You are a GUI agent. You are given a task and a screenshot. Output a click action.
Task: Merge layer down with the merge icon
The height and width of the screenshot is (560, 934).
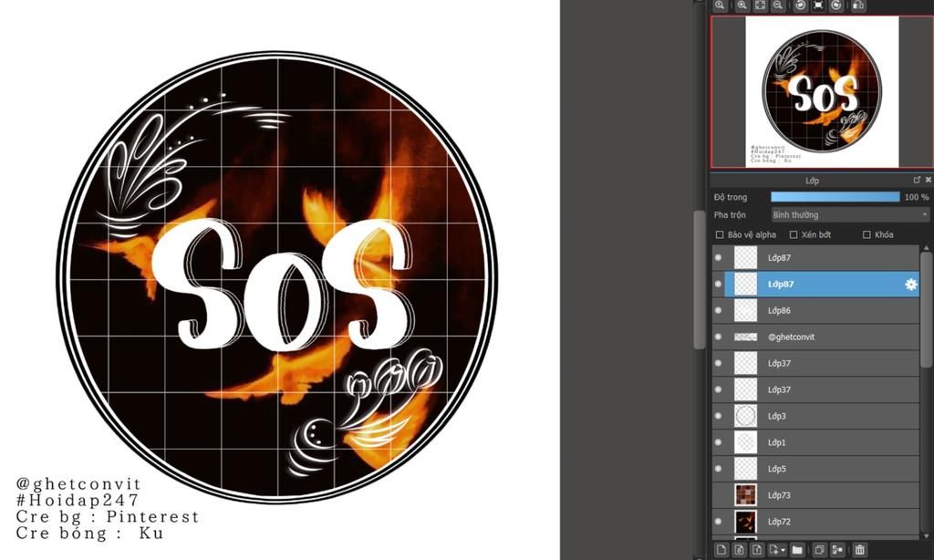[837, 550]
